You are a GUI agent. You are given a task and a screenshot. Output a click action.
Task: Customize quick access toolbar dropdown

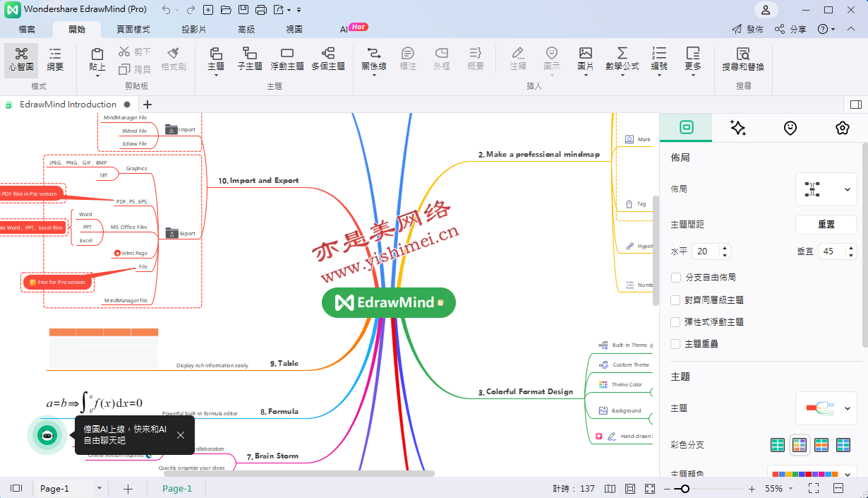299,10
